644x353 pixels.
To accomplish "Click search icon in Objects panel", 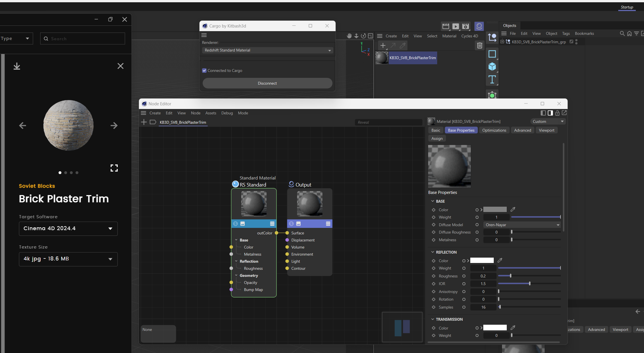I will [622, 33].
